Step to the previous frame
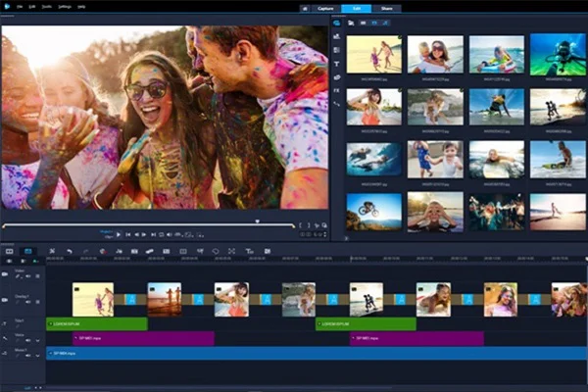The height and width of the screenshot is (392, 588). point(136,235)
